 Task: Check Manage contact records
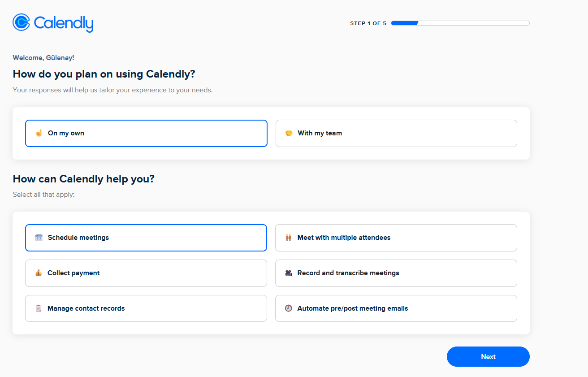[x=146, y=308]
